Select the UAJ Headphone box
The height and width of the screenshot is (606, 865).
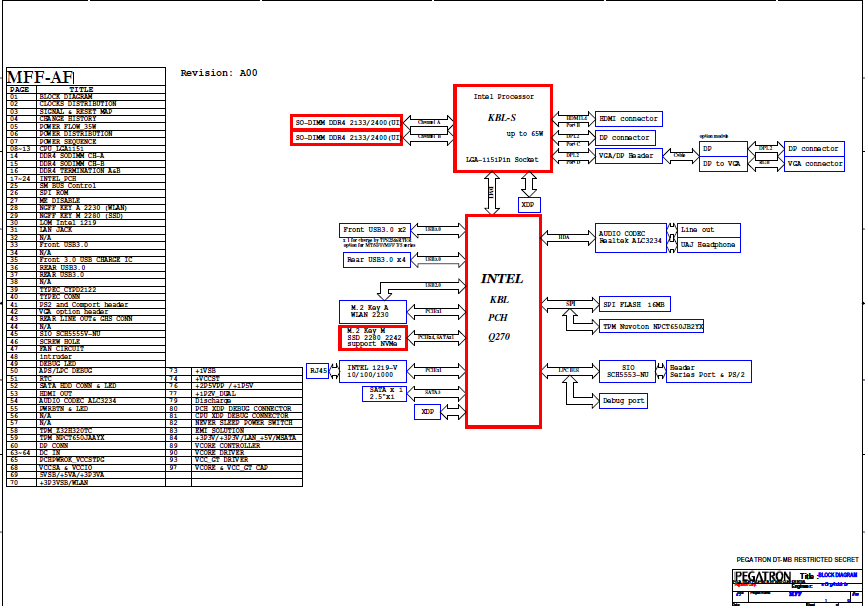click(709, 245)
